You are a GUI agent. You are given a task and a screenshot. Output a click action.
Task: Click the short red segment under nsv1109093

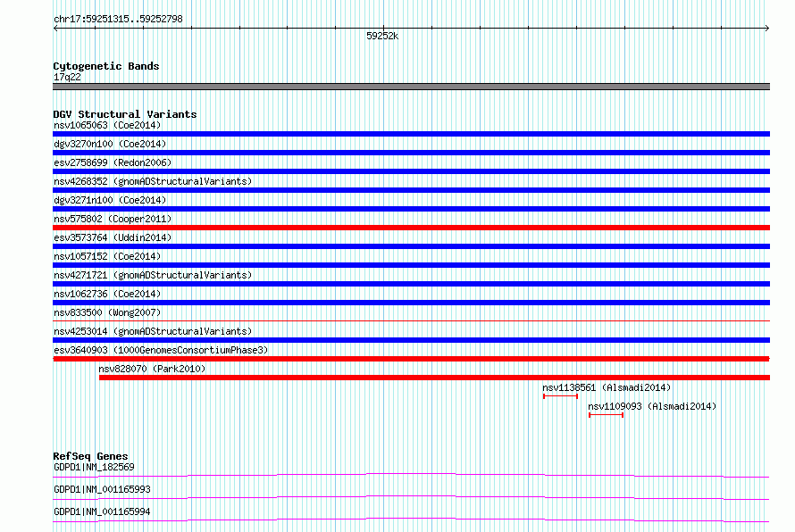click(606, 415)
